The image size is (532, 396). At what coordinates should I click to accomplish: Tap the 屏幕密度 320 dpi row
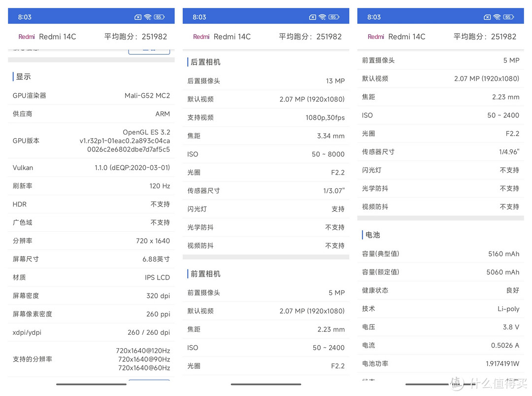pyautogui.click(x=91, y=296)
